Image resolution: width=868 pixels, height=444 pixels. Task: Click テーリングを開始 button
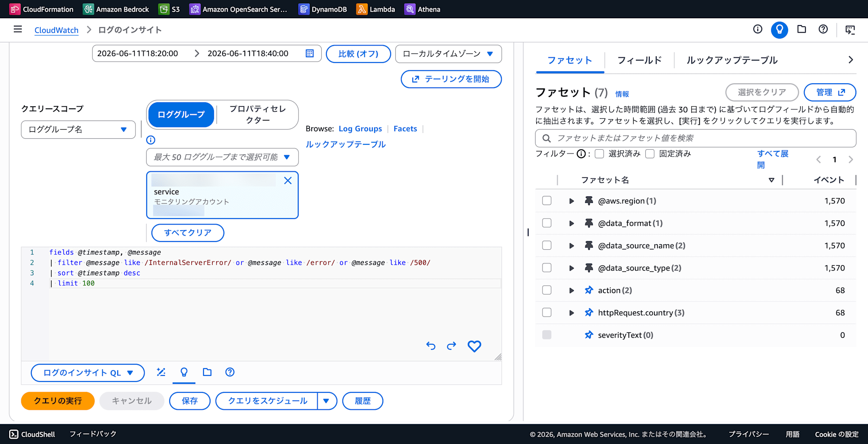(x=451, y=79)
